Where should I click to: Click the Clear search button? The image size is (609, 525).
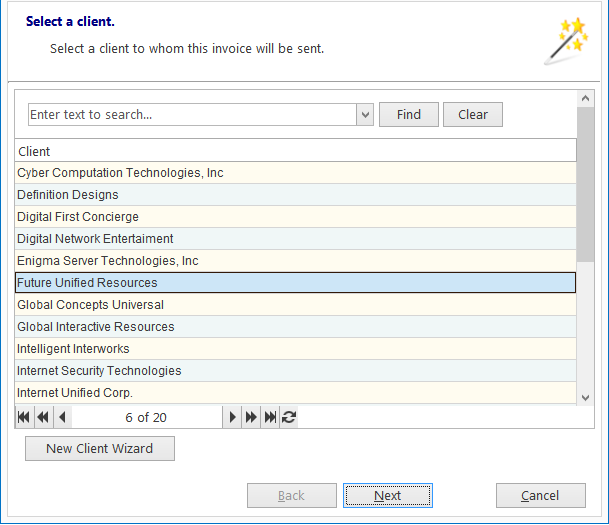[x=473, y=115]
